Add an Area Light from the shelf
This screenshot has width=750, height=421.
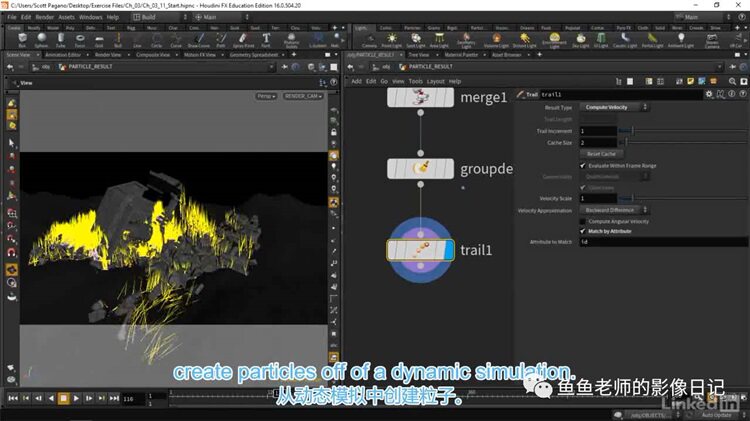coord(439,40)
